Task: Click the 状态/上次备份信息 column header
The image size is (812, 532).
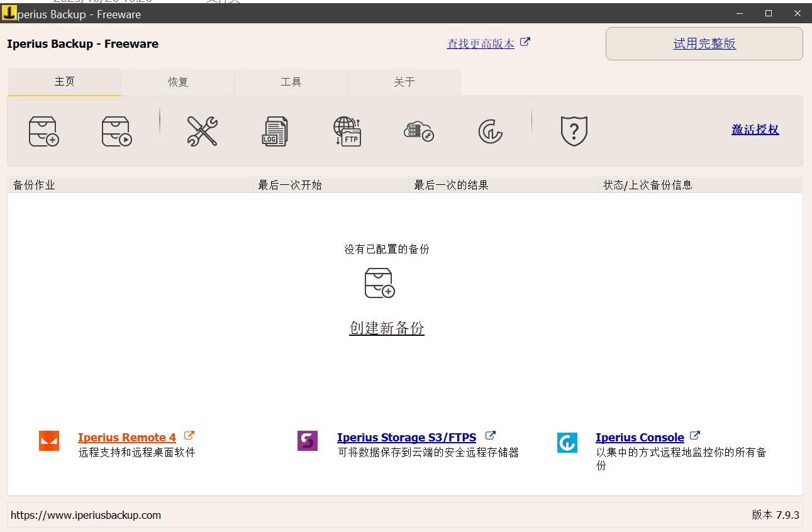Action: point(700,185)
